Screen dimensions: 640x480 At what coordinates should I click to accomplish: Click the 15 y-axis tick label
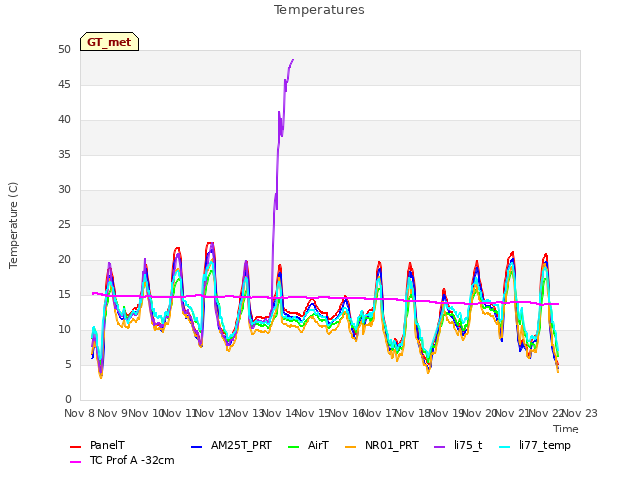click(64, 295)
